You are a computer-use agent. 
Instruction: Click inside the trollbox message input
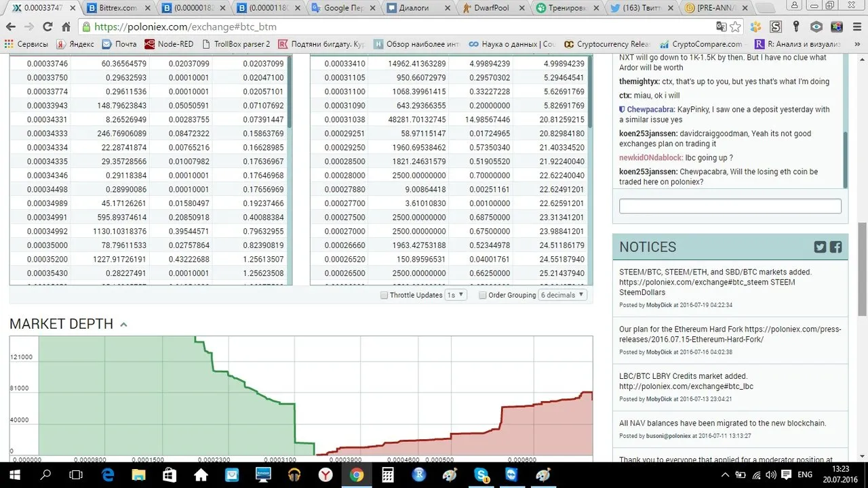730,206
